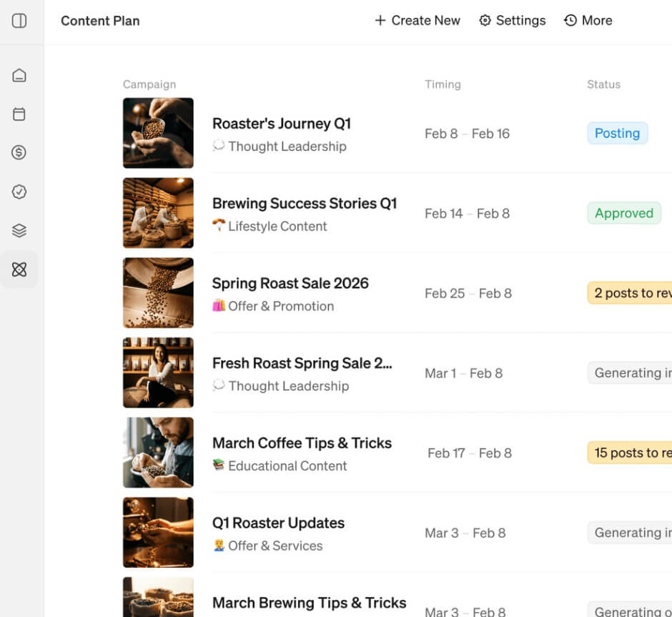Open the March Coffee Tips & Tricks campaign
672x617 pixels.
click(x=302, y=443)
